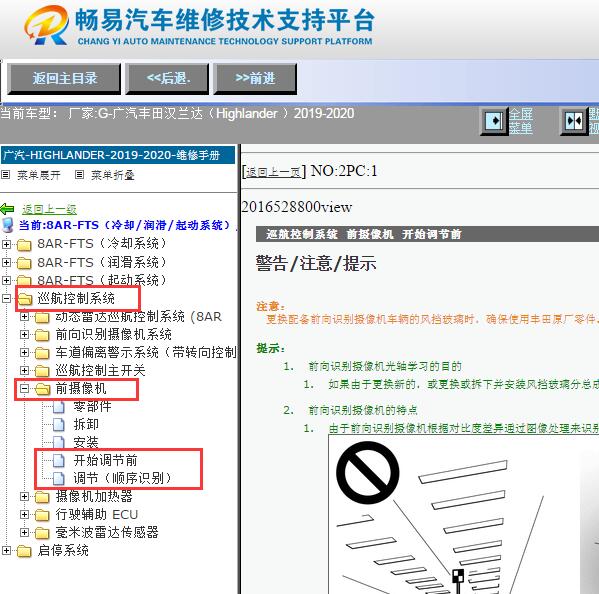Select the 前摄像机 tree label
The image size is (599, 594).
pyautogui.click(x=81, y=388)
